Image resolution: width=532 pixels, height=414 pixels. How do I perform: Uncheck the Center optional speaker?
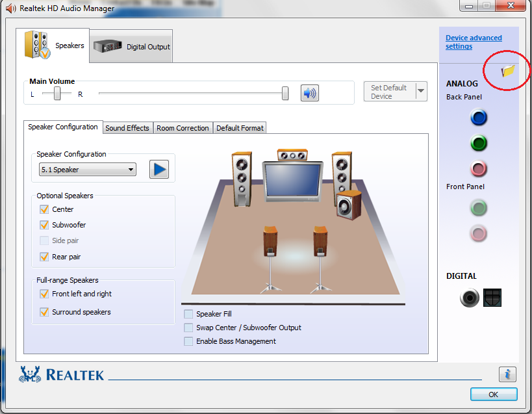pos(44,209)
